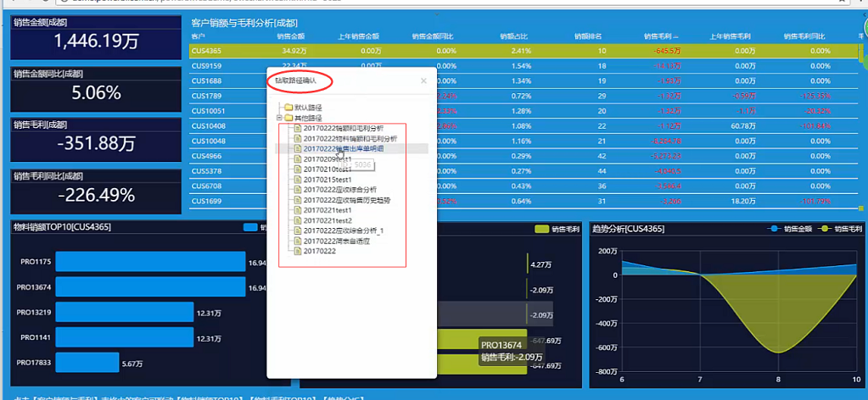Pick 20170222应收综合分析_1 from the list

(x=344, y=231)
